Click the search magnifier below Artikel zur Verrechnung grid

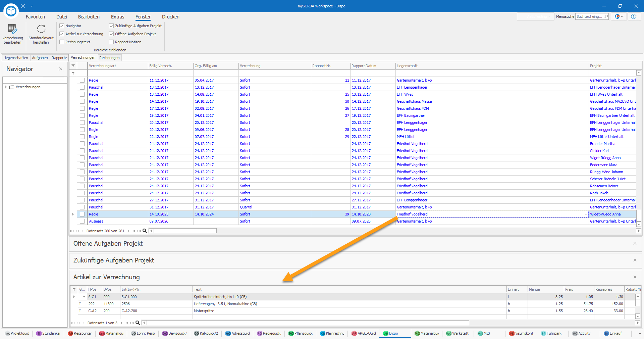[138, 323]
